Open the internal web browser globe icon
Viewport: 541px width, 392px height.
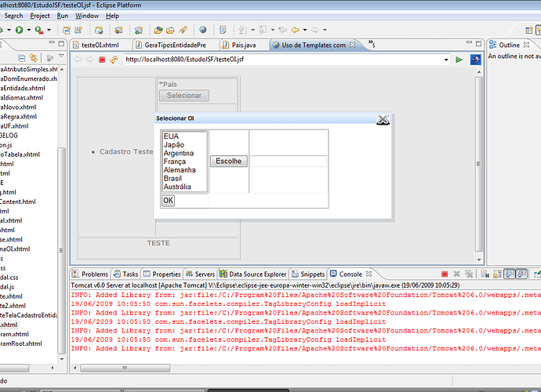203,30
